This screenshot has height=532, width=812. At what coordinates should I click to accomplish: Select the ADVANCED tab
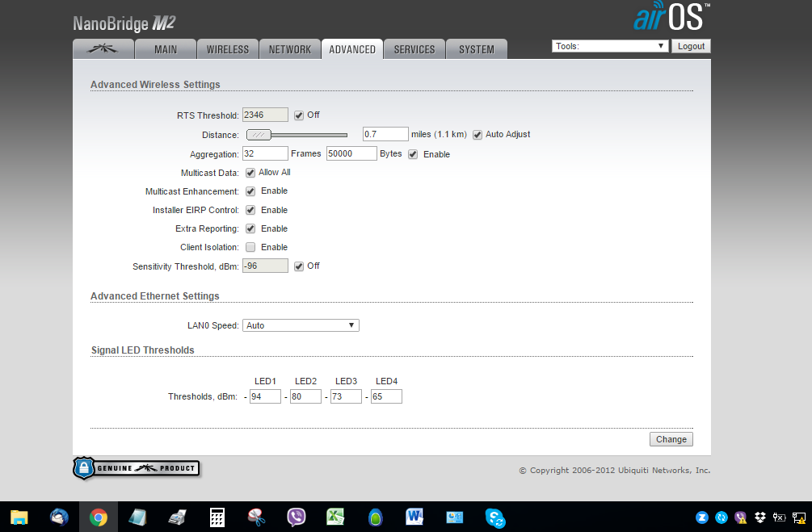(x=352, y=49)
